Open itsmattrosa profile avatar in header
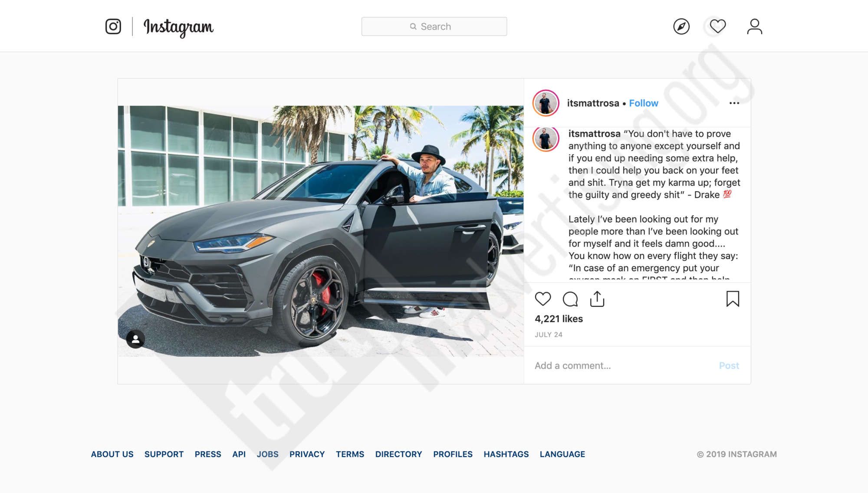This screenshot has height=493, width=868. (x=546, y=103)
